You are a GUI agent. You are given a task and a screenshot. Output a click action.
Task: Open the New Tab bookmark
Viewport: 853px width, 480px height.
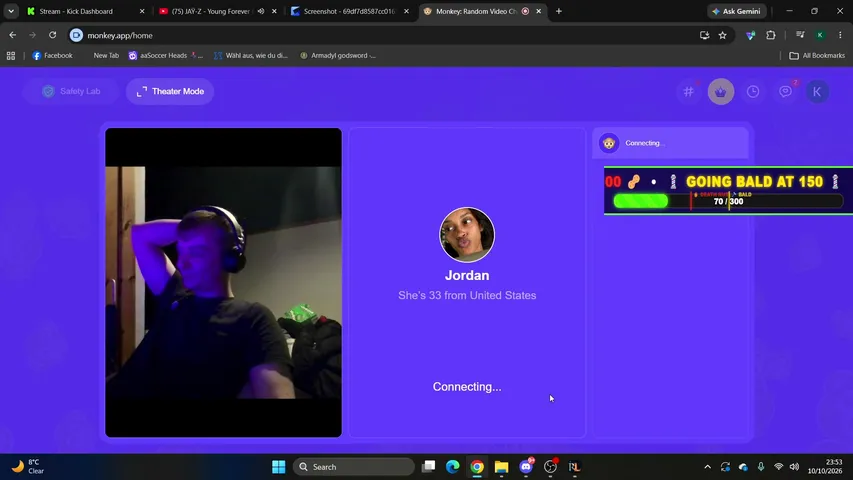(x=106, y=56)
